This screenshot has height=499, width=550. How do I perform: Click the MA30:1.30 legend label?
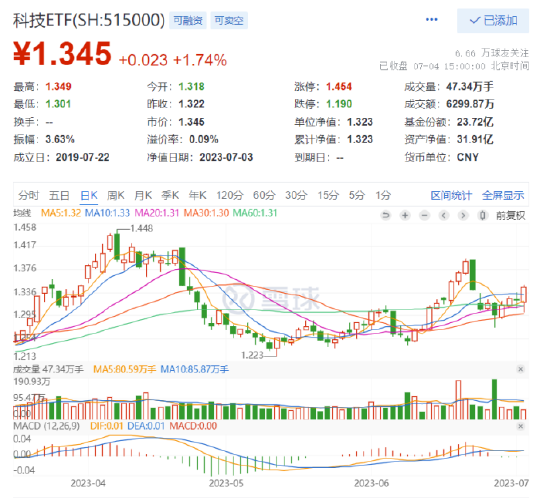[x=206, y=213]
